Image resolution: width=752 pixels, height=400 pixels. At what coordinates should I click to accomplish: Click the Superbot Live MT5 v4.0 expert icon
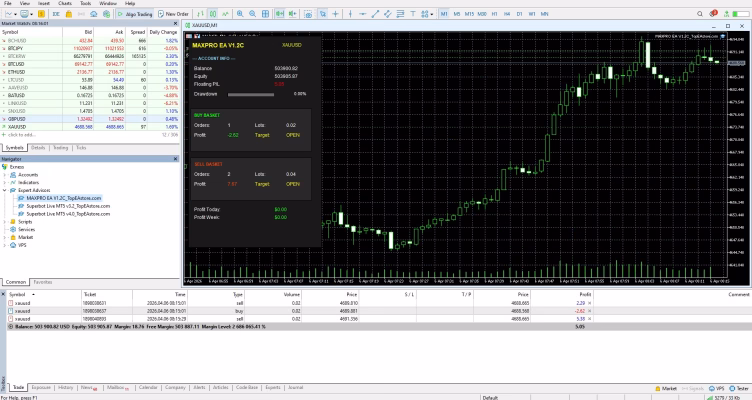[x=22, y=213]
